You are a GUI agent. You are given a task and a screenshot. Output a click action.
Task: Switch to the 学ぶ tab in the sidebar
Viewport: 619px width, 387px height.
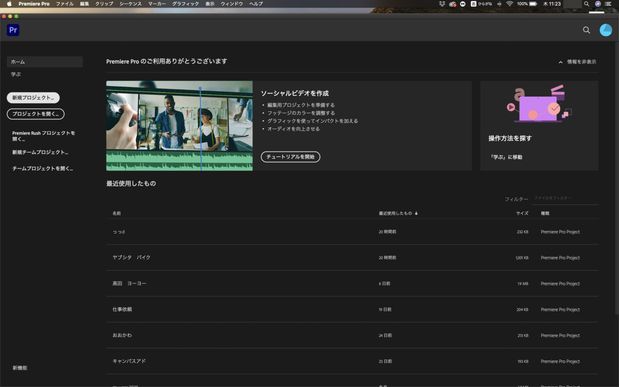(x=16, y=74)
